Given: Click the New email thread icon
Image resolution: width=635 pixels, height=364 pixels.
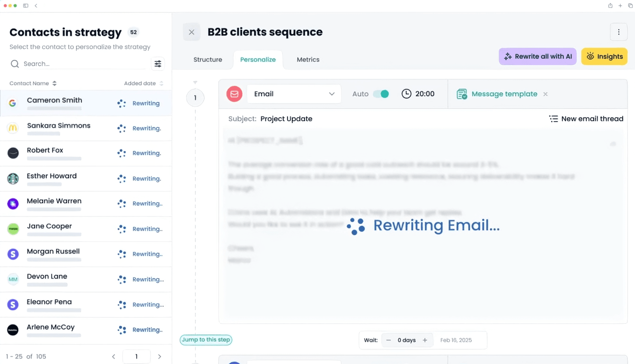Looking at the screenshot, I should pos(553,119).
